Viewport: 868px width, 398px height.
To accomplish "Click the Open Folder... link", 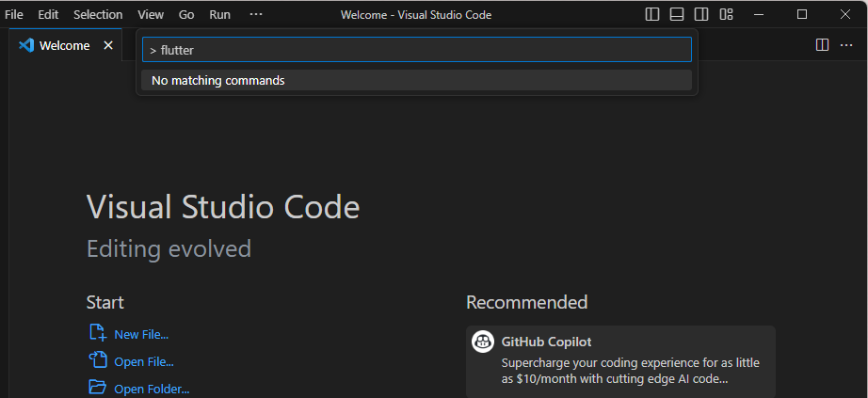I will tap(152, 390).
